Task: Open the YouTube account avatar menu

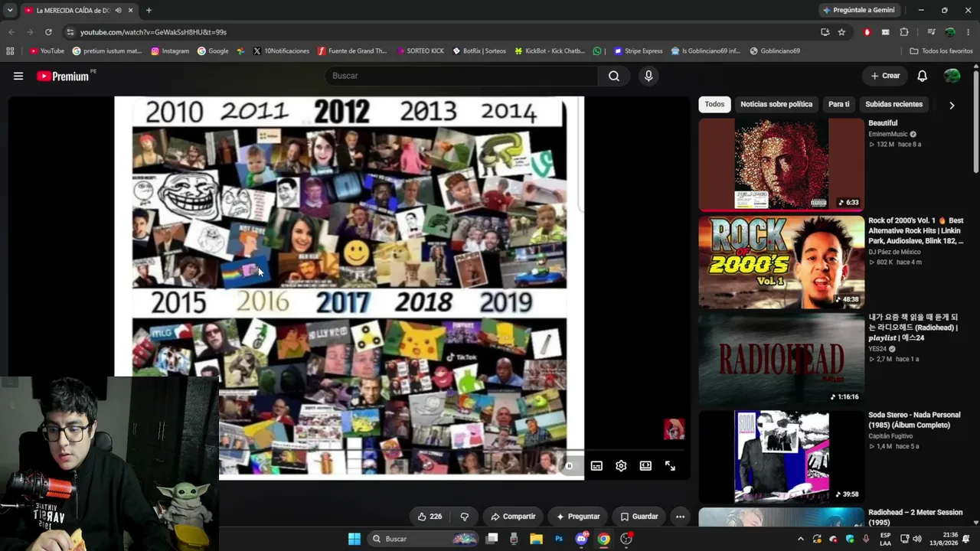Action: [952, 76]
